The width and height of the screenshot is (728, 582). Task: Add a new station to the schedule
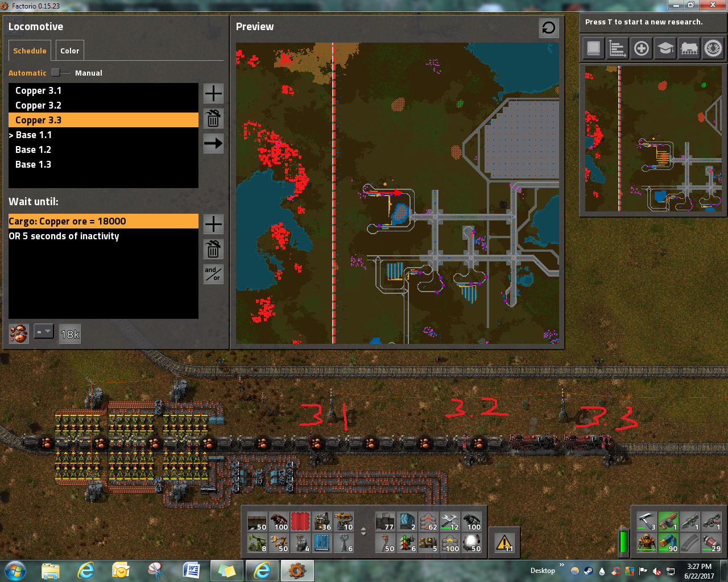coord(213,93)
